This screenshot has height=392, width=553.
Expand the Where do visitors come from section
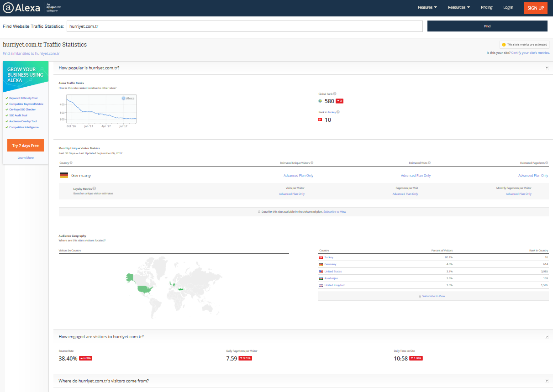[x=303, y=381]
